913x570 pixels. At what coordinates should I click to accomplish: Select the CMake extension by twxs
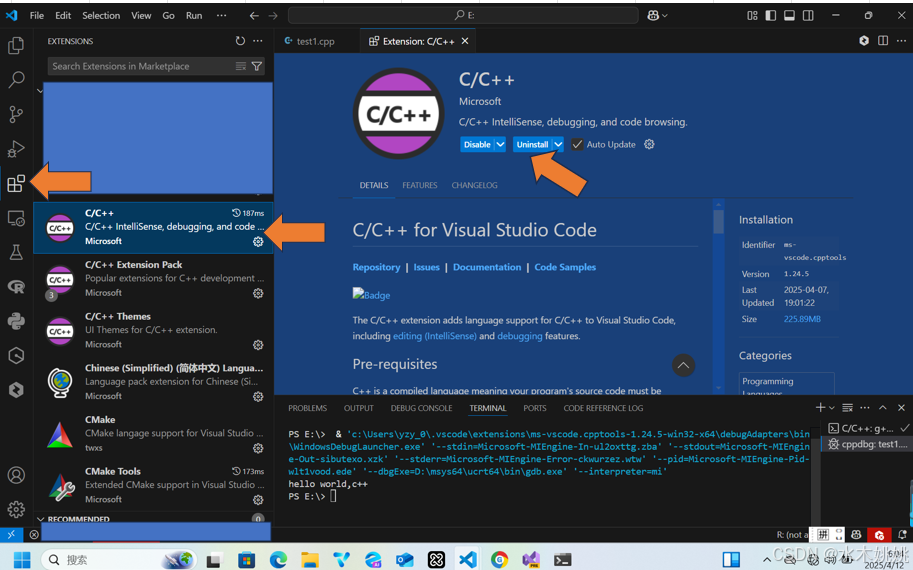[153, 434]
